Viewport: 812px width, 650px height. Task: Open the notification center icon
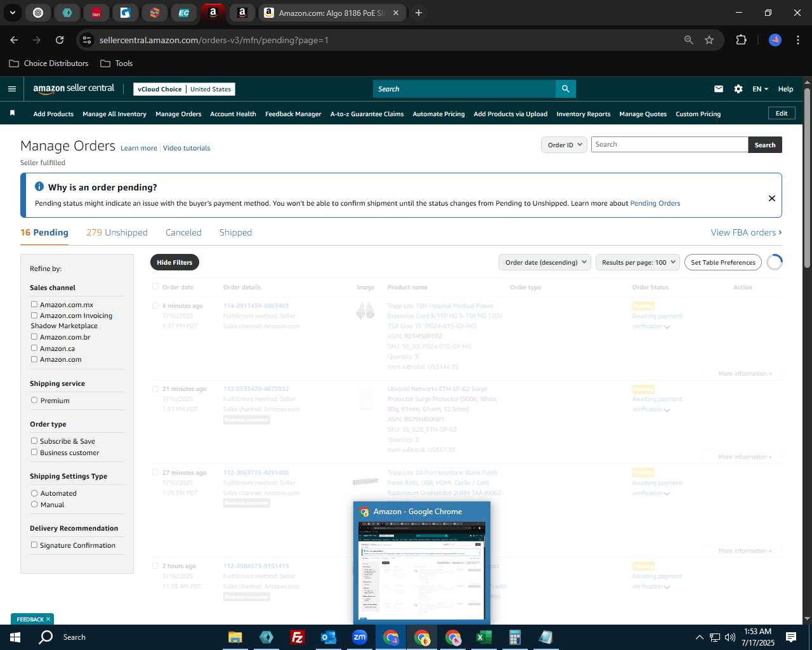(x=791, y=637)
